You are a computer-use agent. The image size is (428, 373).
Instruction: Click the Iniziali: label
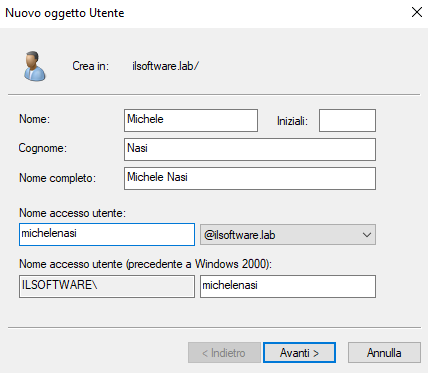[x=292, y=121]
